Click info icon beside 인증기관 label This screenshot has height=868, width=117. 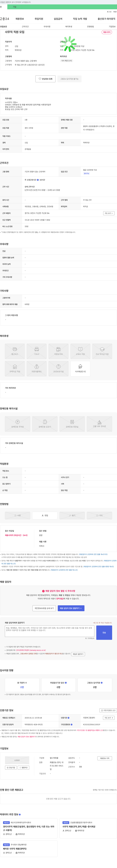click(x=69, y=718)
